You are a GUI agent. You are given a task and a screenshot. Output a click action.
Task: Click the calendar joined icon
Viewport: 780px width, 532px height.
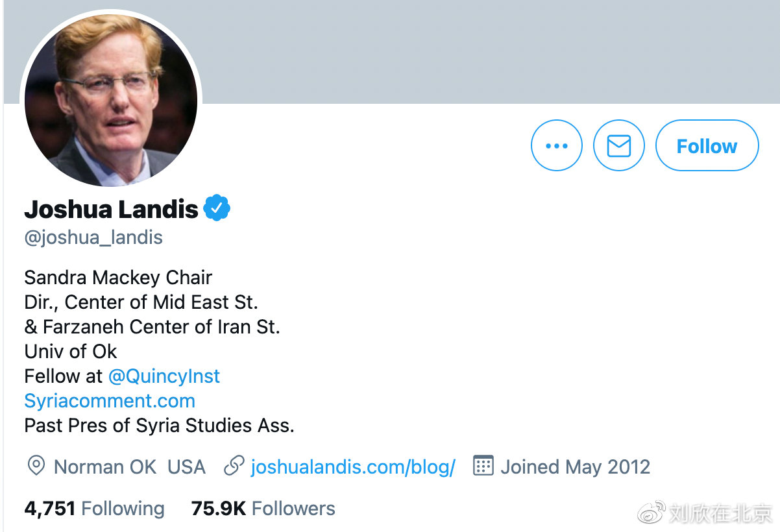[483, 466]
